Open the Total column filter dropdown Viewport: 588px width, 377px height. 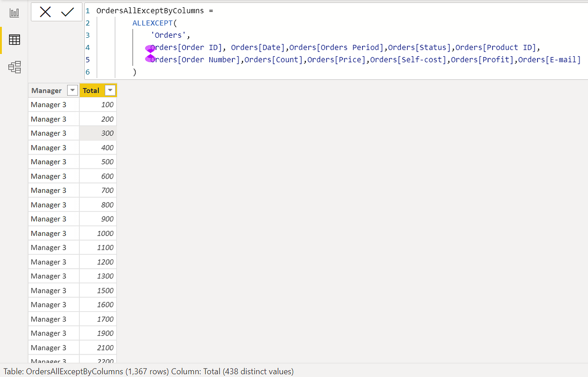click(x=110, y=90)
